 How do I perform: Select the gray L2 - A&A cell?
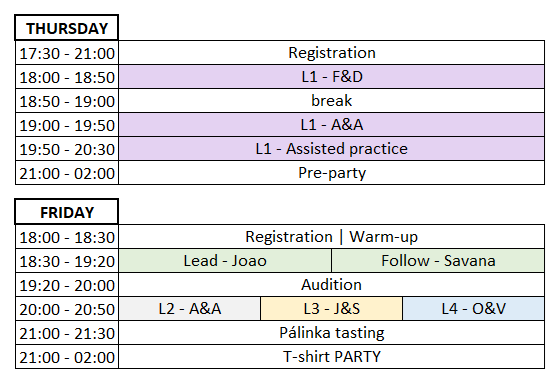(x=190, y=309)
